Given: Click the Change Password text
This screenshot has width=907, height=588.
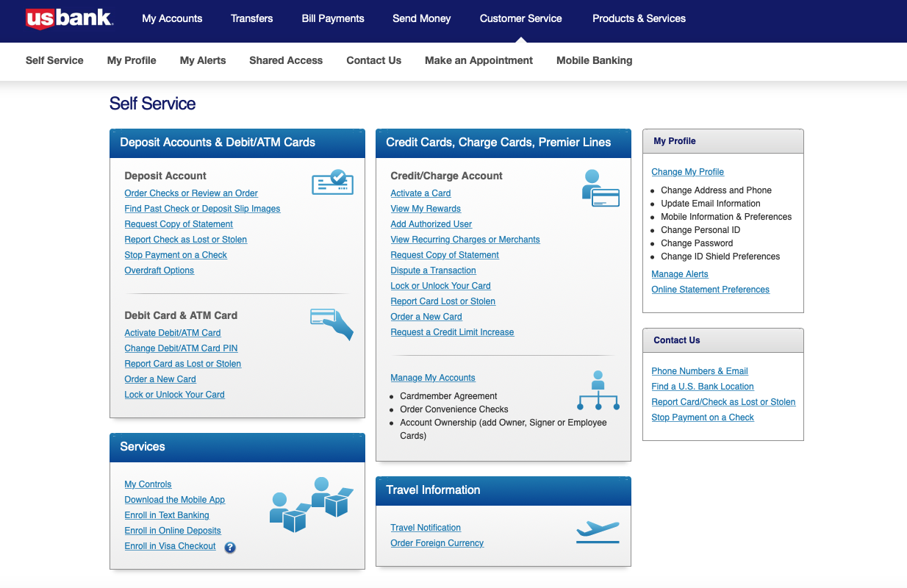Looking at the screenshot, I should [x=697, y=243].
